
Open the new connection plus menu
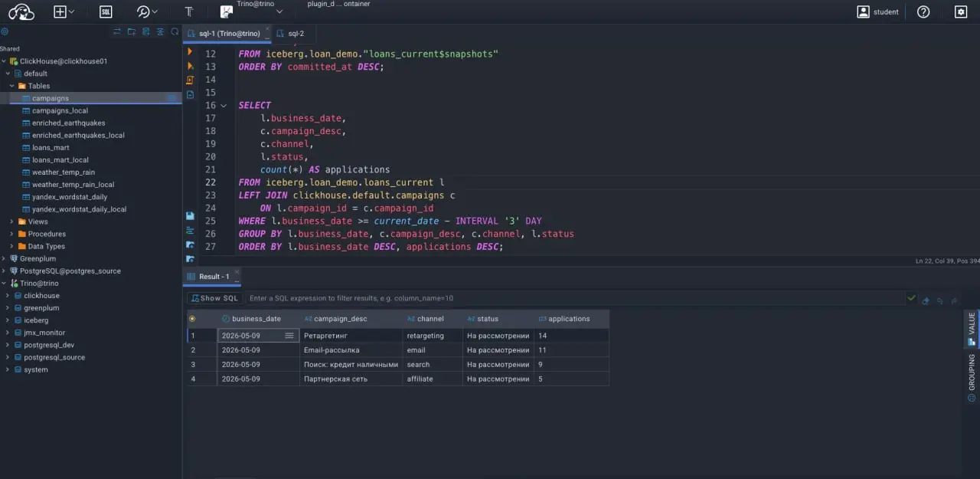tap(64, 11)
